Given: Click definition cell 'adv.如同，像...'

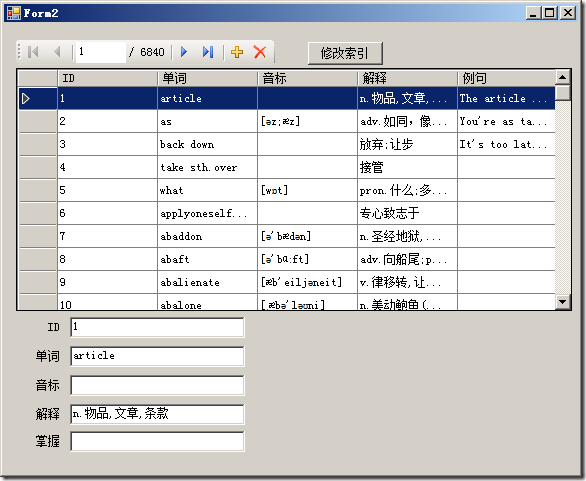Looking at the screenshot, I should 407,121.
